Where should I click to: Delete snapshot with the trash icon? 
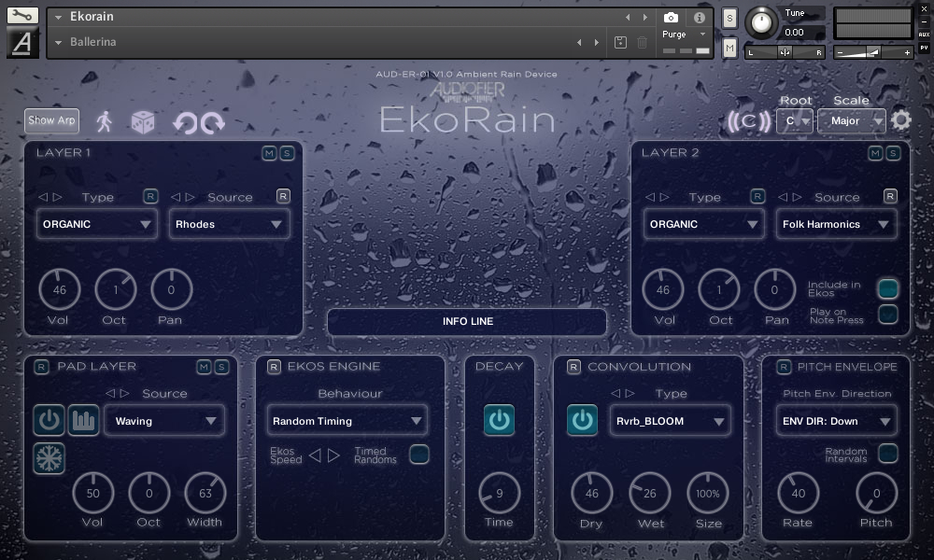pos(643,42)
